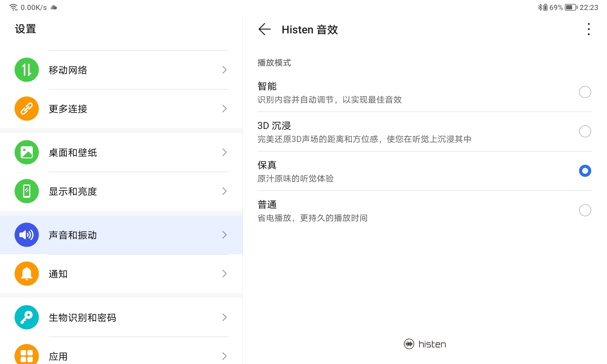The width and height of the screenshot is (607, 364).
Task: Tap the Bluetooth icon in status bar
Action: click(x=540, y=7)
